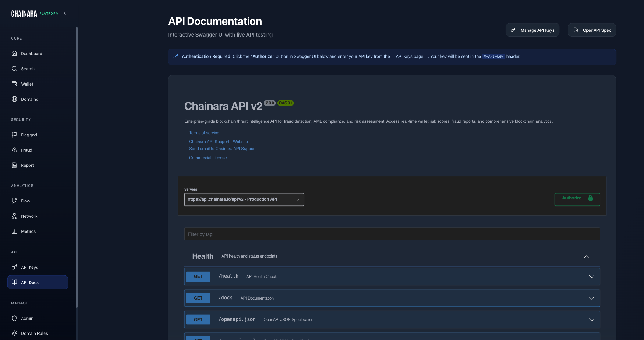Click the GET badge for /openapi.json
The height and width of the screenshot is (340, 644).
click(198, 320)
